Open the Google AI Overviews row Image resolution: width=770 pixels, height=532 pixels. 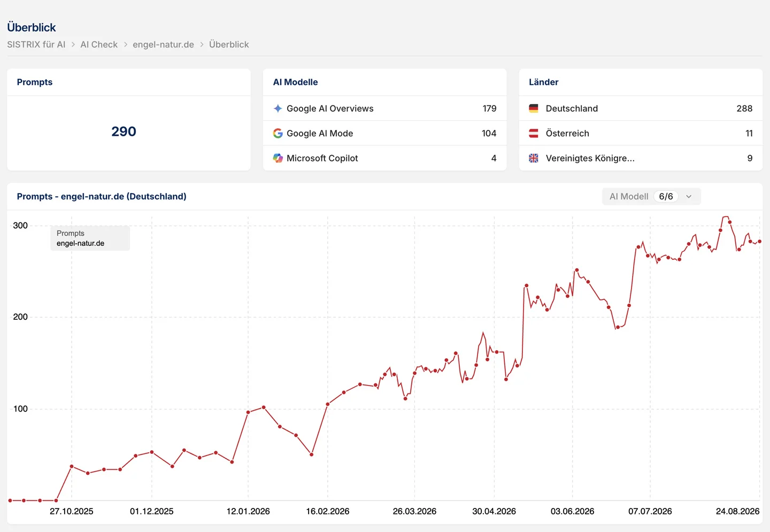coord(384,109)
